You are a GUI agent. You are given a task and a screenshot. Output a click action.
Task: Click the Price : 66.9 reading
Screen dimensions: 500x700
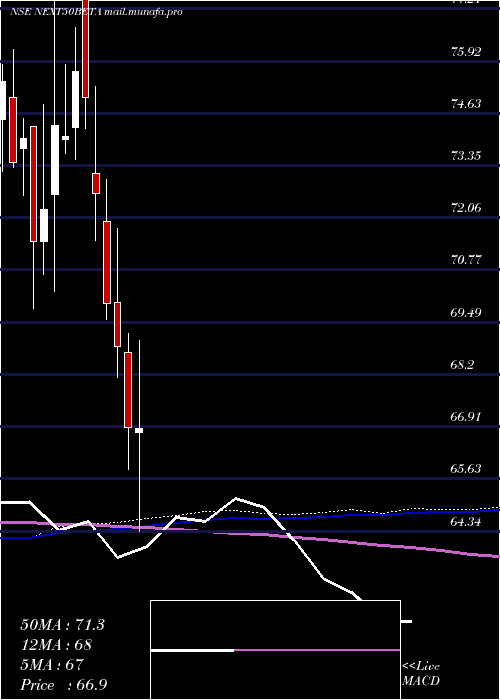point(64,684)
